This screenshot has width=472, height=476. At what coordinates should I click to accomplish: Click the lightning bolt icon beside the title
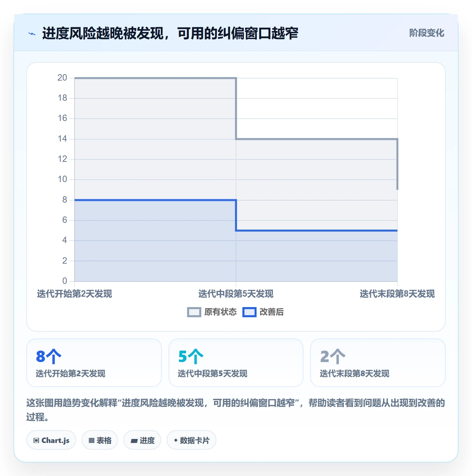pos(32,34)
